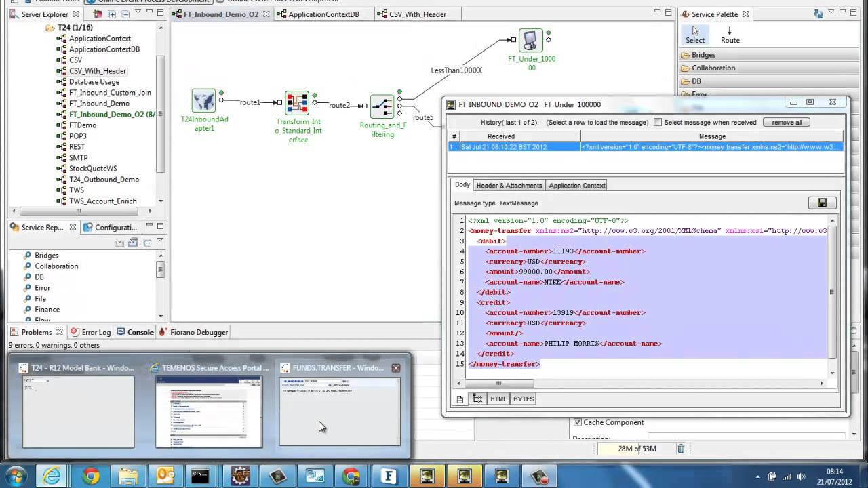
Task: Switch to the Error Log tab
Action: [x=90, y=332]
